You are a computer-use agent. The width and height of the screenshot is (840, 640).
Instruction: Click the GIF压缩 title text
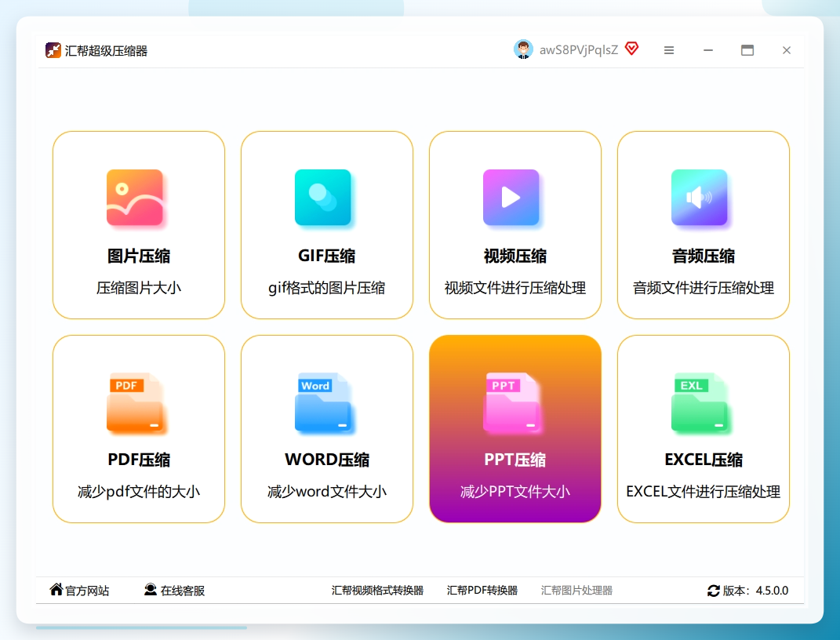pyautogui.click(x=327, y=256)
